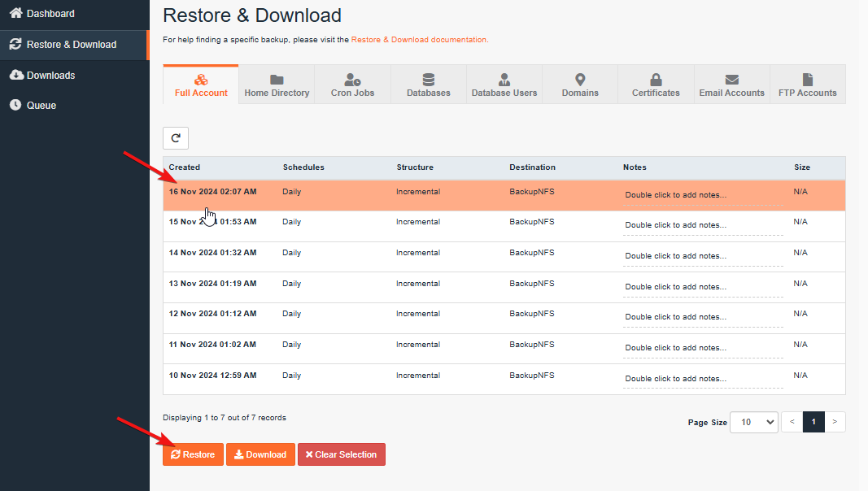
Task: Click the Download button
Action: 260,454
